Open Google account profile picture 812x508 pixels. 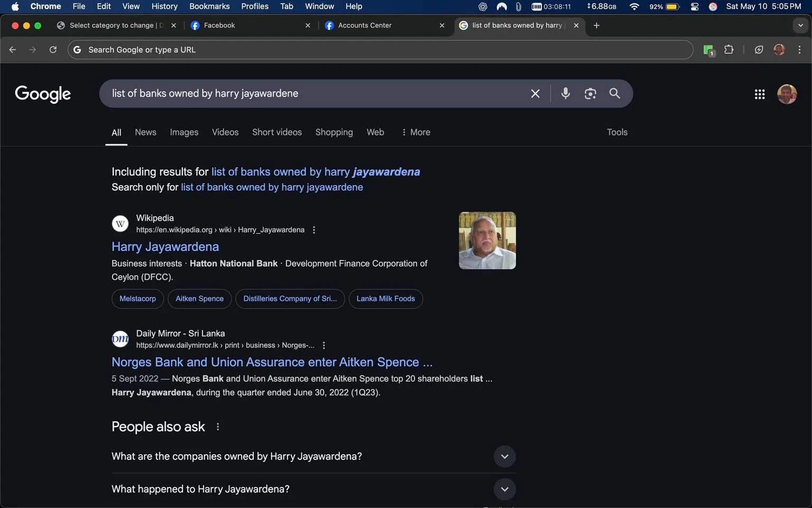pyautogui.click(x=787, y=94)
